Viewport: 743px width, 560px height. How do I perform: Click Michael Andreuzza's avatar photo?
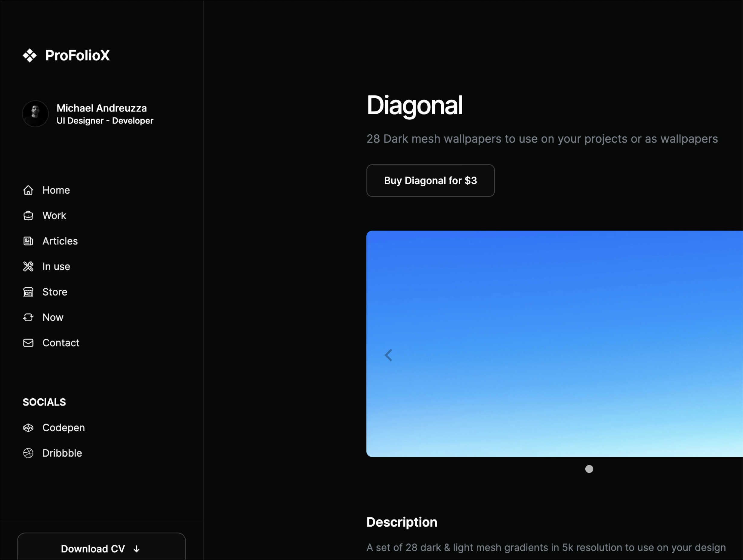35,114
